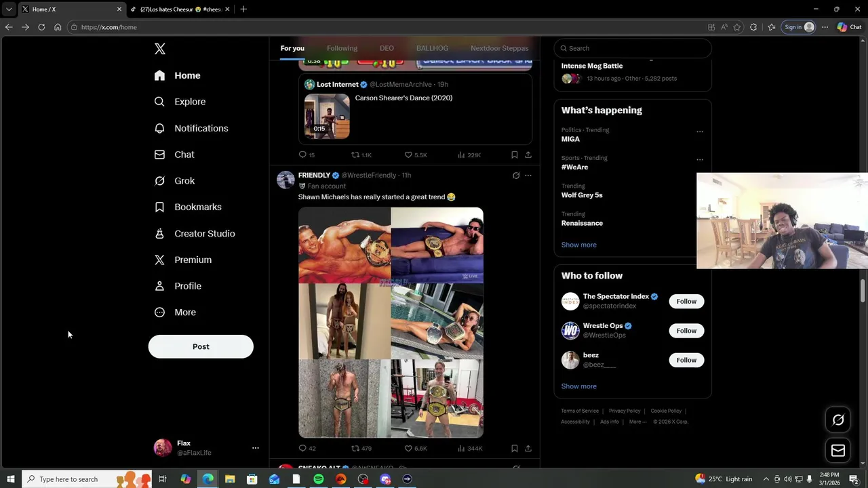This screenshot has width=868, height=488.
Task: Repost the post with 1.1K reposts
Action: (361, 155)
